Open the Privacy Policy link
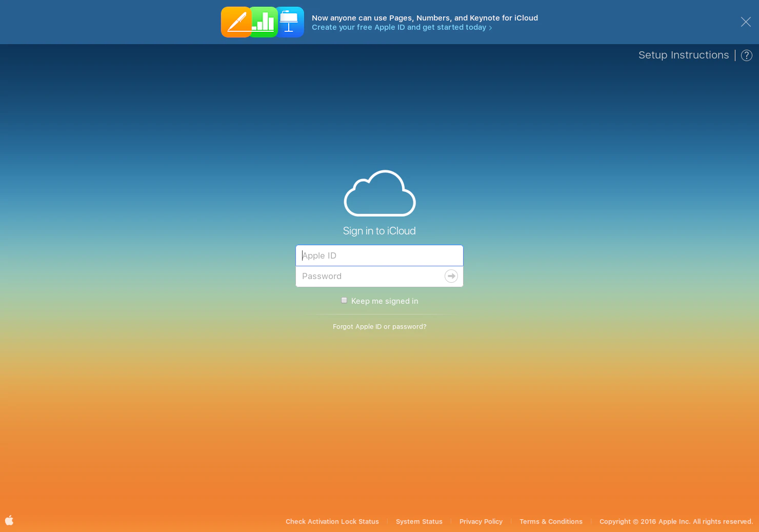The width and height of the screenshot is (759, 532). tap(481, 521)
